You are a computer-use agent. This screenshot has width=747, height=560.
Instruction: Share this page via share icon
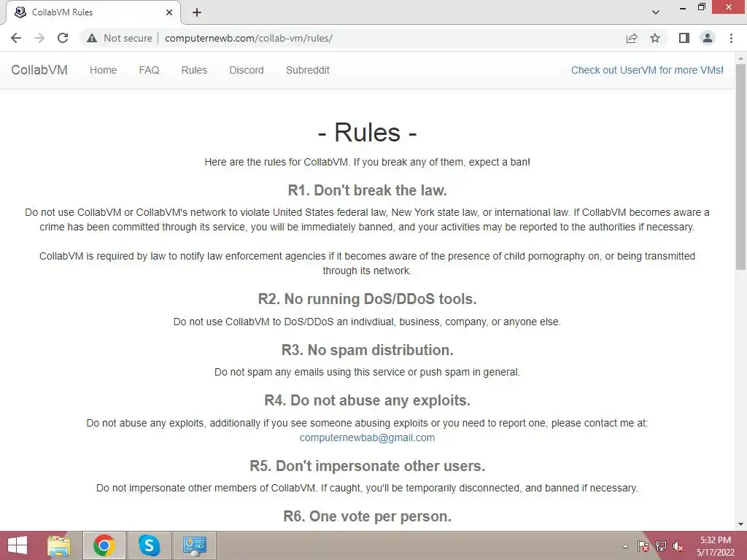pos(632,38)
